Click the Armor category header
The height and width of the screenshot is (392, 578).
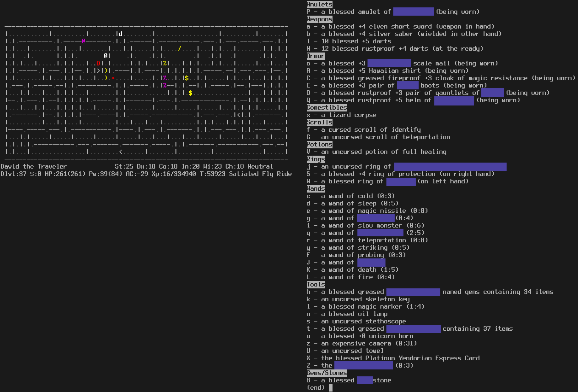click(316, 56)
